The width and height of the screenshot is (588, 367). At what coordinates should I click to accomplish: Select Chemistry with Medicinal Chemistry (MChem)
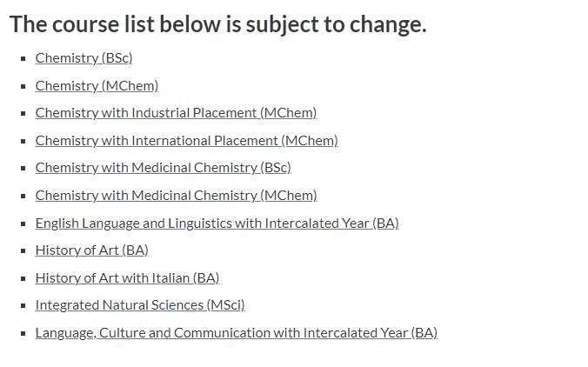[x=177, y=196]
